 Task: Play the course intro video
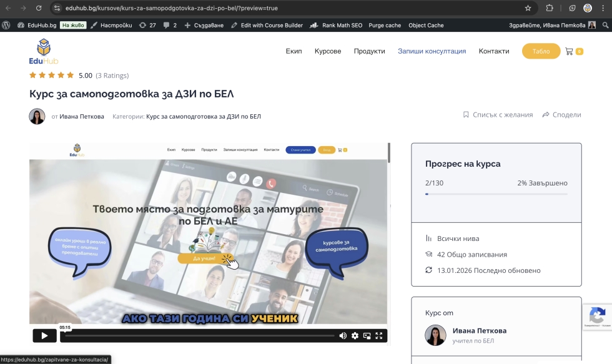44,335
